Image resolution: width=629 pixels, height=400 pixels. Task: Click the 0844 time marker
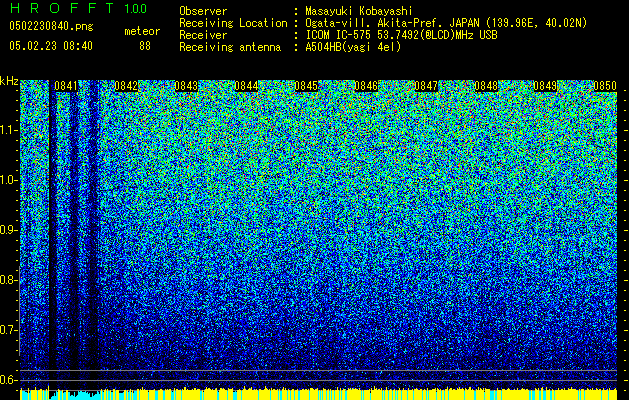click(x=246, y=86)
